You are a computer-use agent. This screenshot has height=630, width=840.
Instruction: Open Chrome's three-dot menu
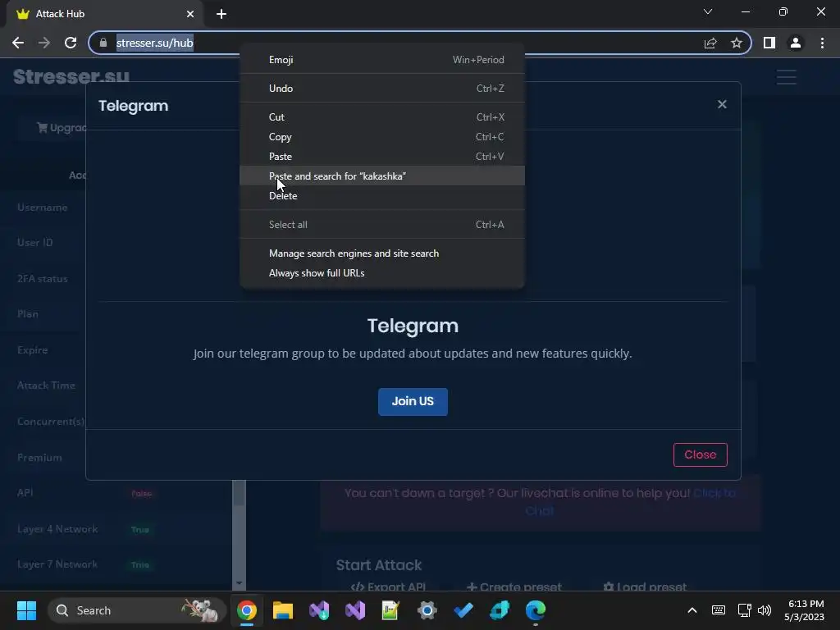point(822,43)
